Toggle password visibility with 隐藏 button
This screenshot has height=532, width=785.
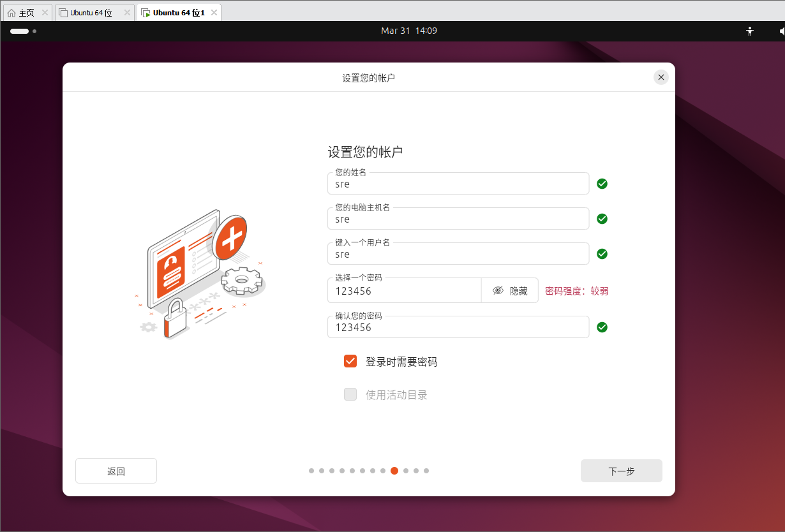(510, 290)
